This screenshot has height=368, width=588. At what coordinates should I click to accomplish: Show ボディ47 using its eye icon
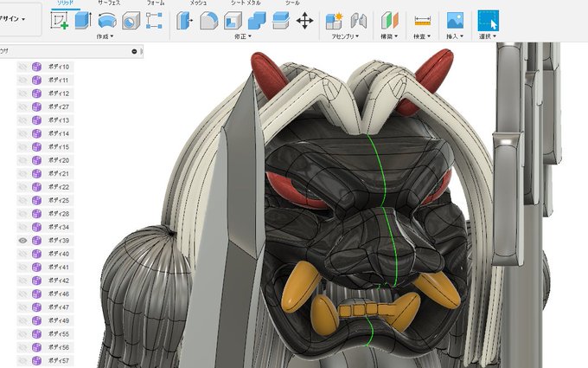click(x=22, y=307)
